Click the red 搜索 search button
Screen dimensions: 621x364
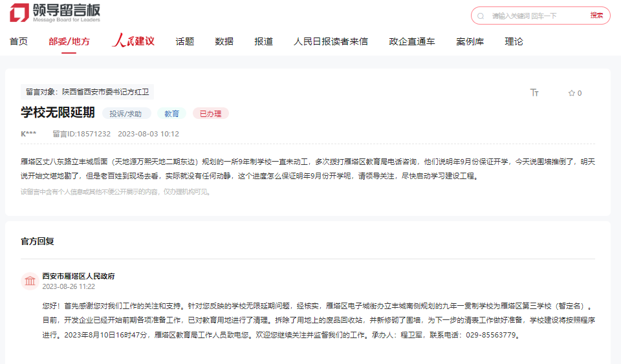[x=596, y=16]
